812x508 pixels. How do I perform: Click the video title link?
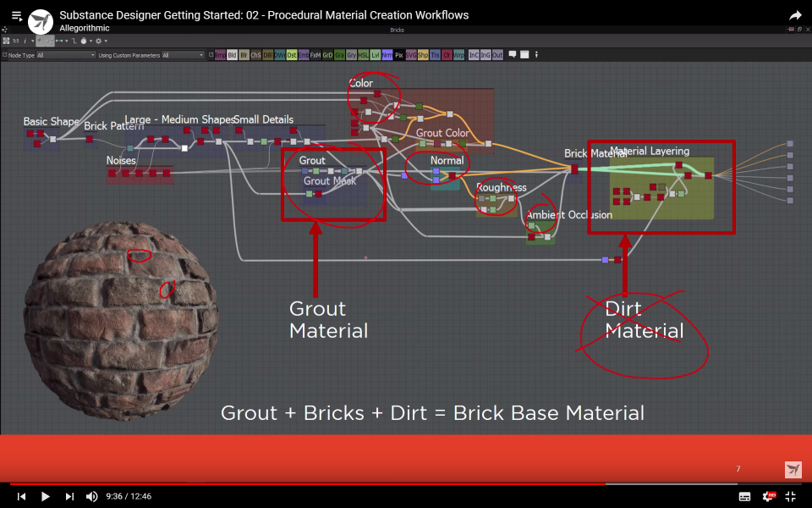[x=264, y=15]
